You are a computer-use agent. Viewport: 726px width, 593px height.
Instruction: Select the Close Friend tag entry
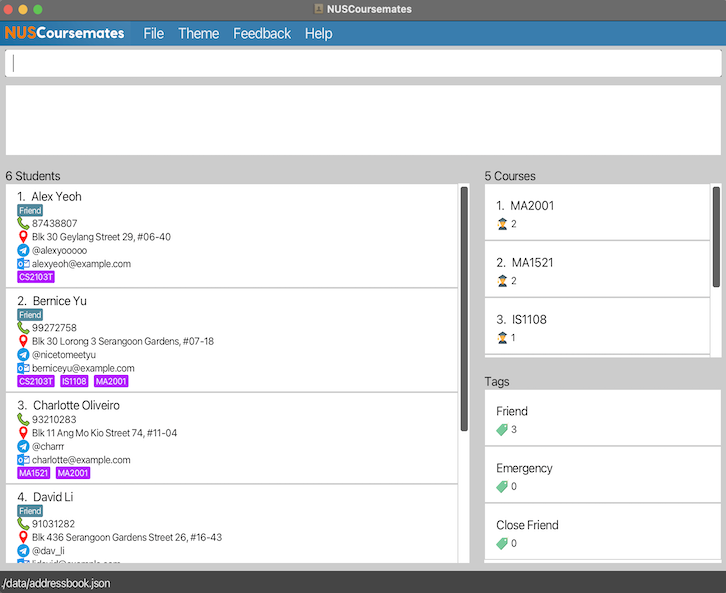603,532
